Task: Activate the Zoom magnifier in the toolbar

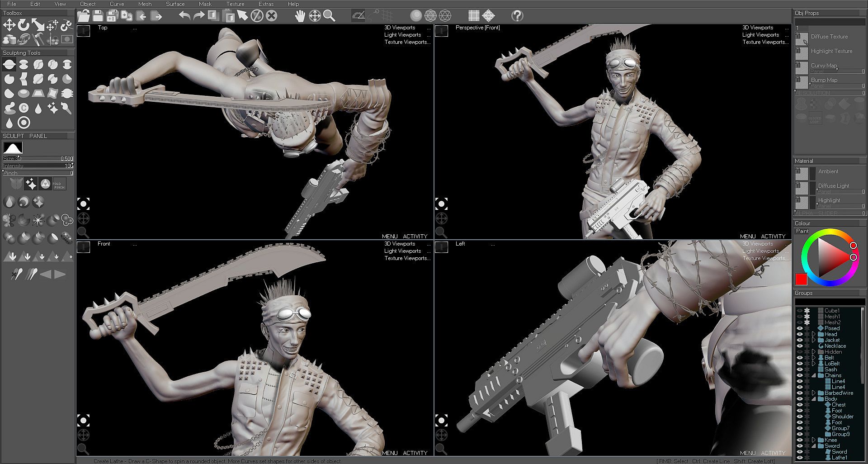Action: [330, 16]
